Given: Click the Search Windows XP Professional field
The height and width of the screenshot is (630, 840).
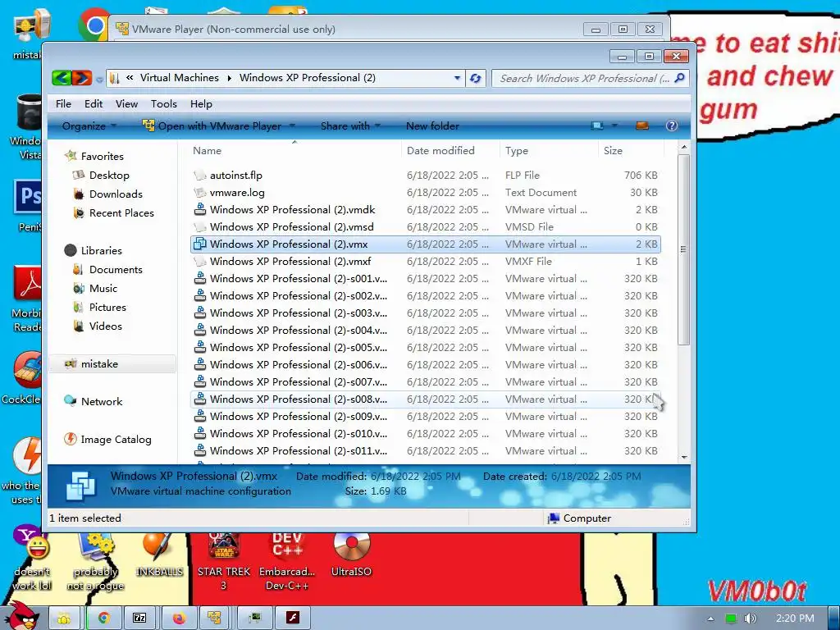Looking at the screenshot, I should 583,78.
